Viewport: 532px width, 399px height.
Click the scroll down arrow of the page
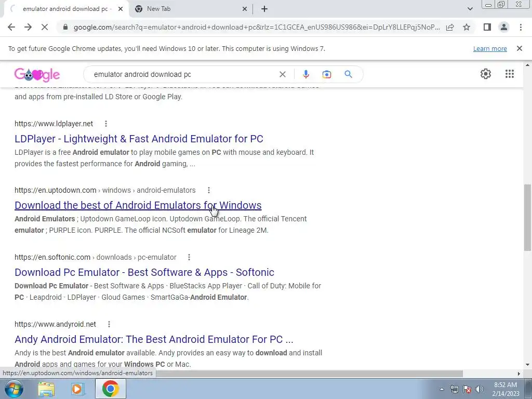coord(527,365)
